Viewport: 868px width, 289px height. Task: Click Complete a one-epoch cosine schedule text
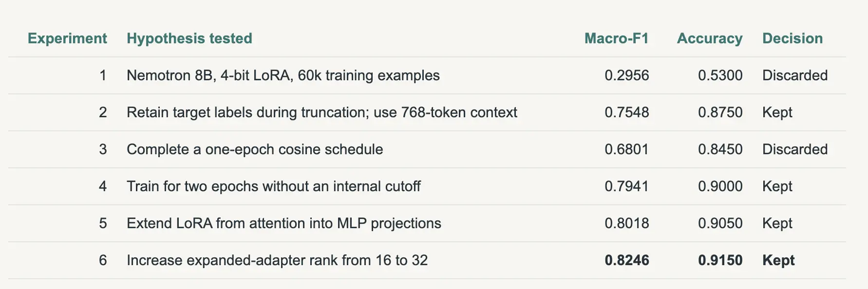click(x=255, y=149)
